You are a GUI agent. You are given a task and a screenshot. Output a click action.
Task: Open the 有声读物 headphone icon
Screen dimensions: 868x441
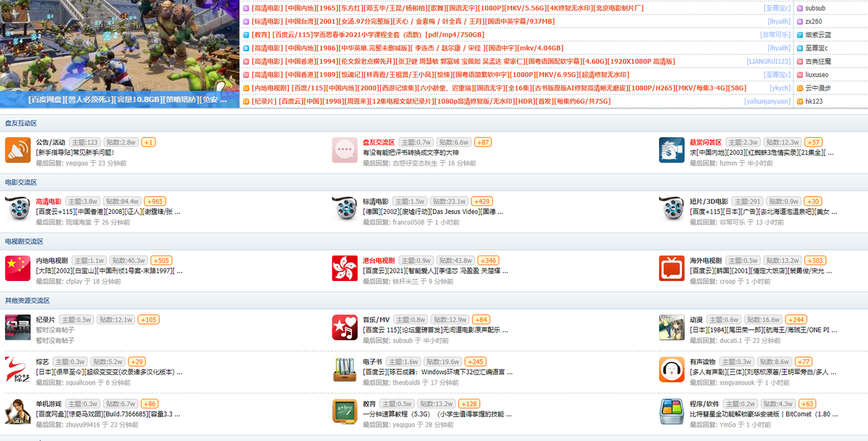(x=671, y=370)
